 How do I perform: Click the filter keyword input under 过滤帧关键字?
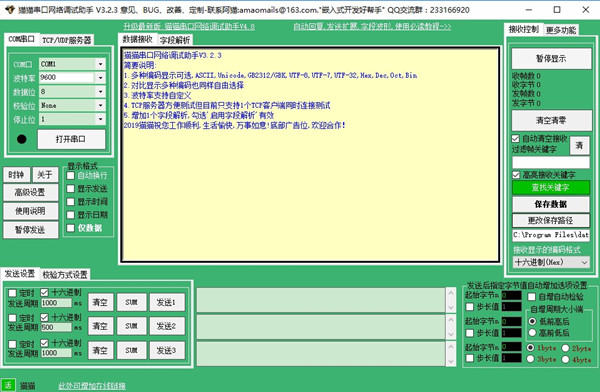pos(551,163)
